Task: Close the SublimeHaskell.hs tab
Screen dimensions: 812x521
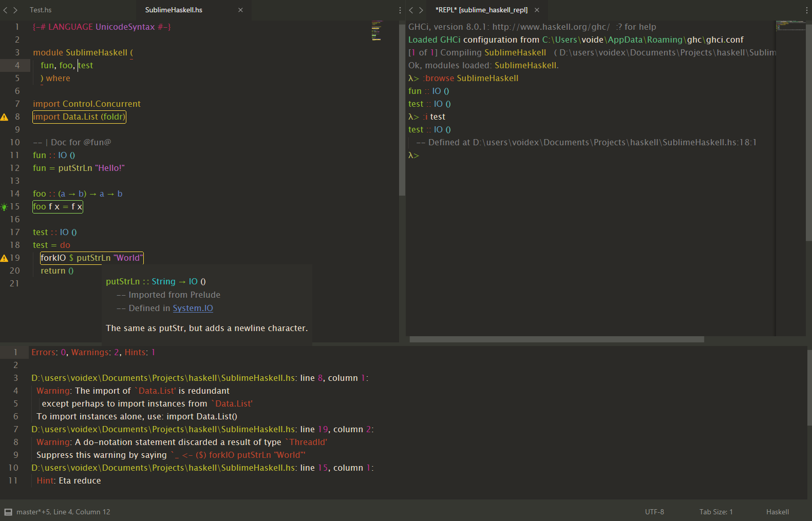Action: tap(240, 10)
